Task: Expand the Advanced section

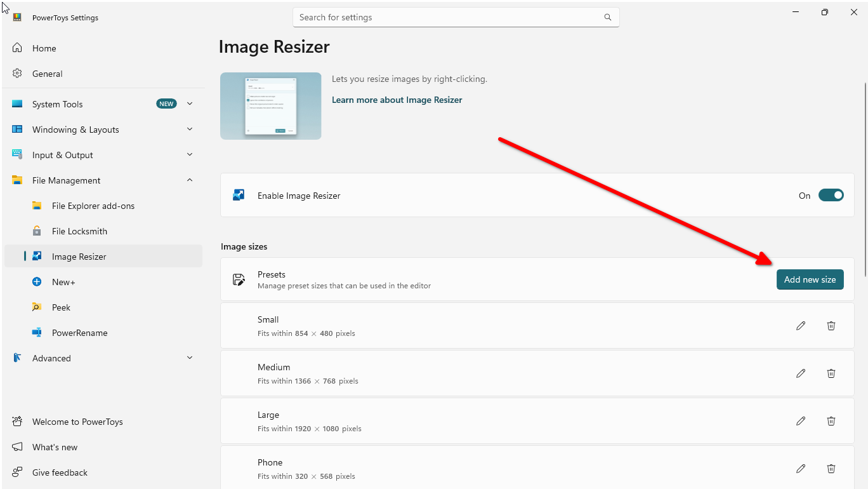Action: tap(189, 358)
